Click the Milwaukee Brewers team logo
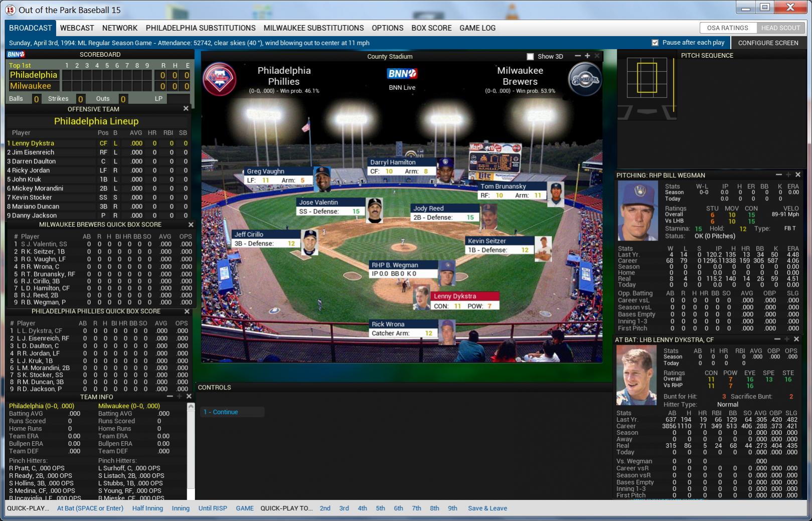The image size is (812, 521). 585,79
